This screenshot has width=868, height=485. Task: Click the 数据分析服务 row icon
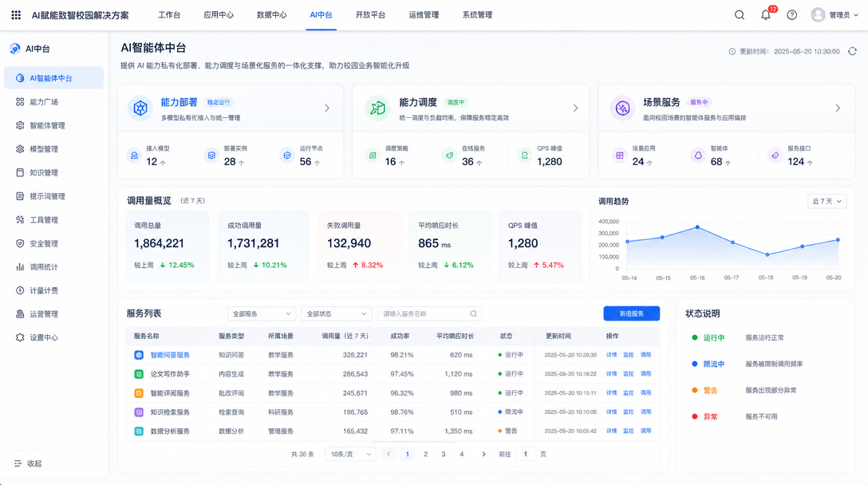click(139, 432)
